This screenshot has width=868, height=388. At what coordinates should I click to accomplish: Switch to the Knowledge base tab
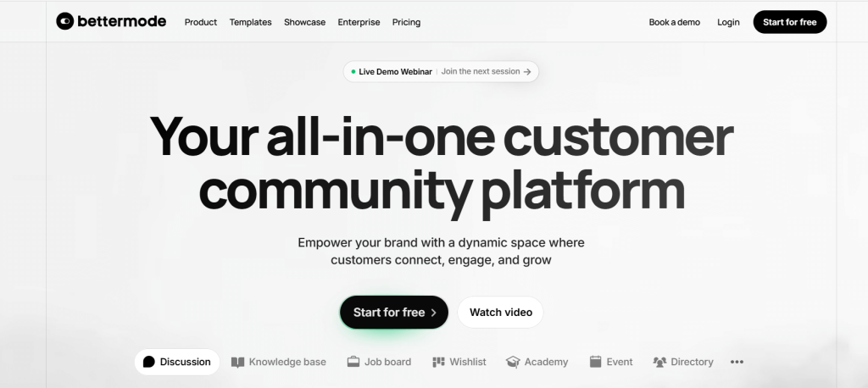click(278, 362)
